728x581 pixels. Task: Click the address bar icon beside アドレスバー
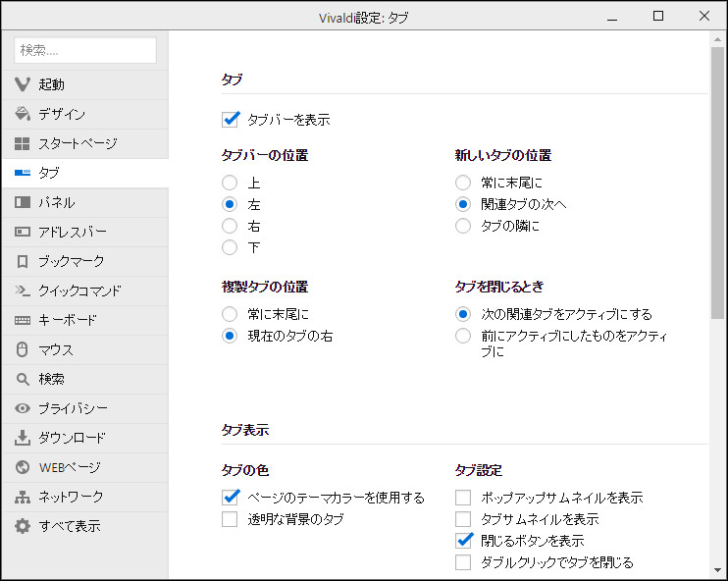coord(23,232)
